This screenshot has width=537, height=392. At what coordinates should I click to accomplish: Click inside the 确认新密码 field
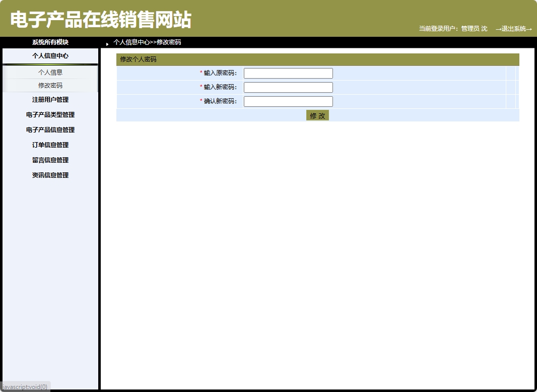pyautogui.click(x=288, y=101)
